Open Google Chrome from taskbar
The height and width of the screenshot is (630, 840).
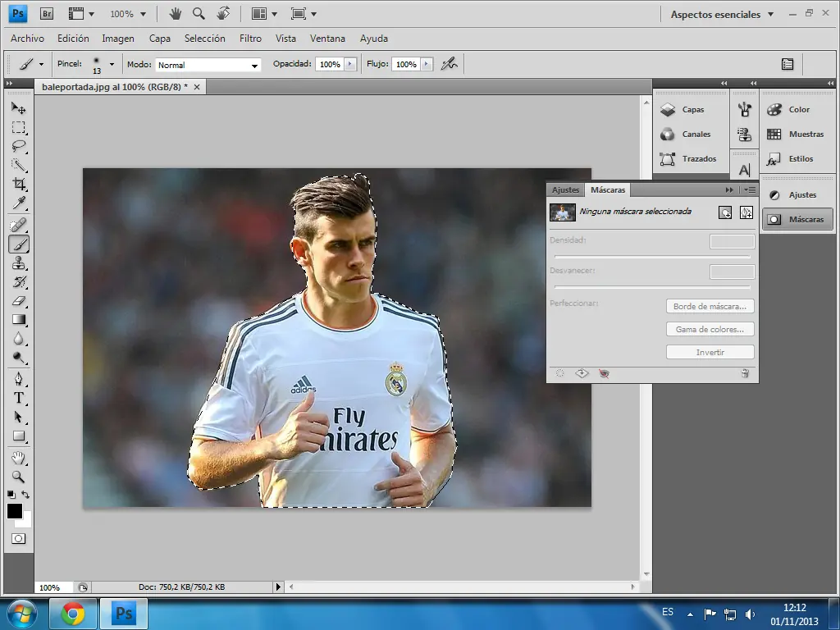(73, 614)
